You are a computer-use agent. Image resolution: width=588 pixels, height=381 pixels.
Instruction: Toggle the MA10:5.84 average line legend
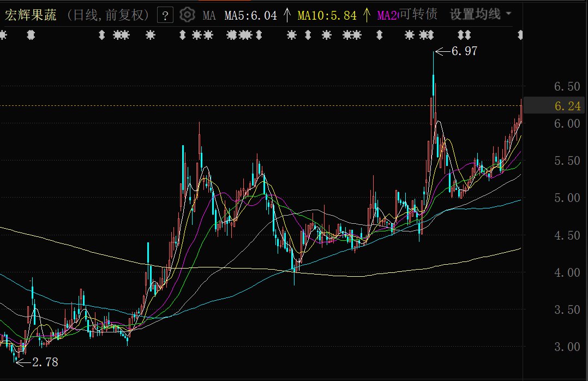click(327, 15)
